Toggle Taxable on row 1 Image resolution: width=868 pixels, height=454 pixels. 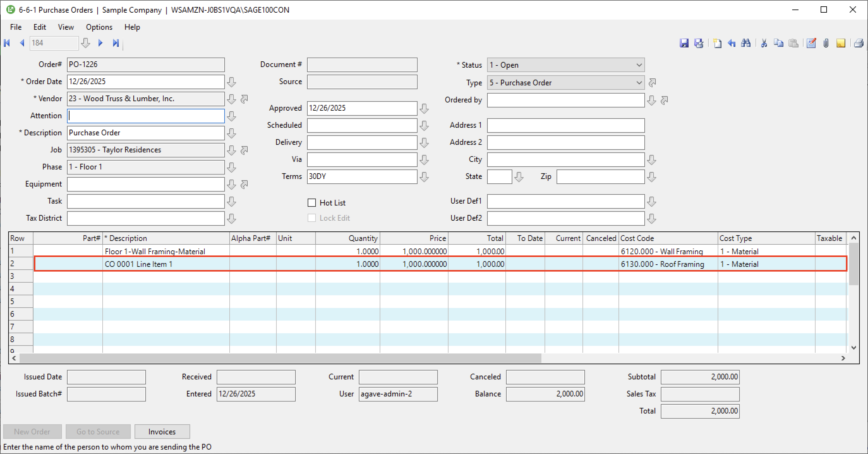830,251
